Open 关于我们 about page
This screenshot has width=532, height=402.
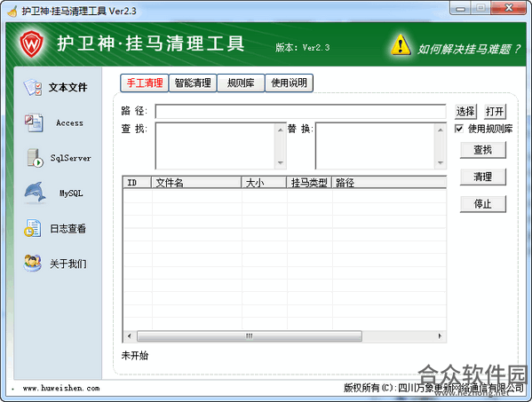tap(67, 264)
